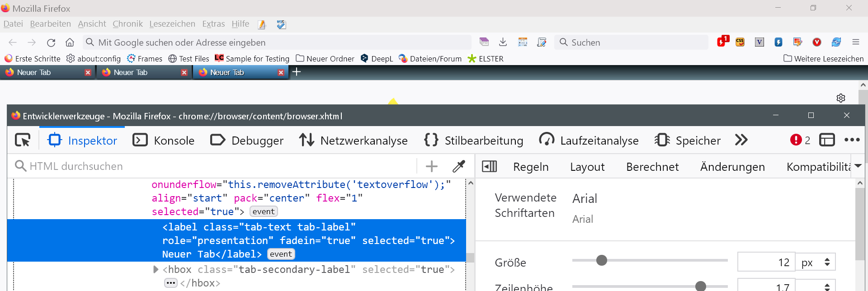The image size is (868, 291).
Task: Expand the hbox tab-secondary-label node
Action: tap(156, 269)
